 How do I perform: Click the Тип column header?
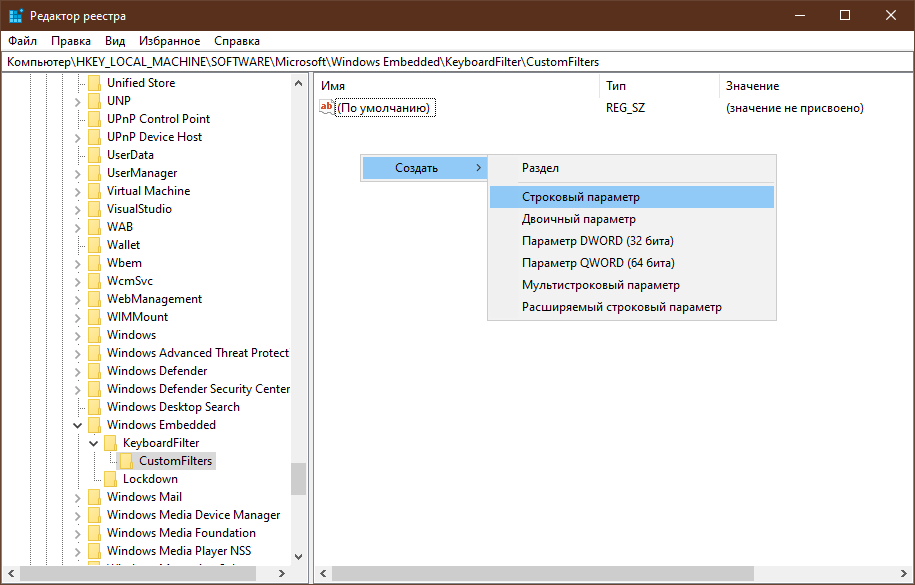[659, 86]
